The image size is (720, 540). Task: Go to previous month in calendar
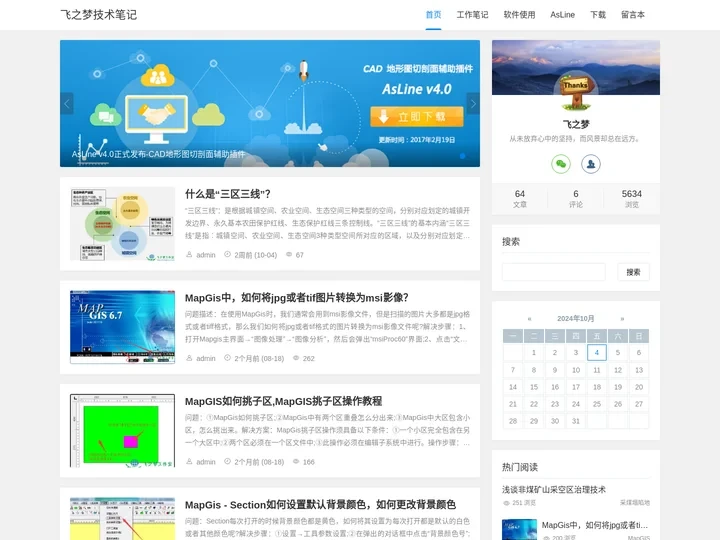click(x=529, y=318)
